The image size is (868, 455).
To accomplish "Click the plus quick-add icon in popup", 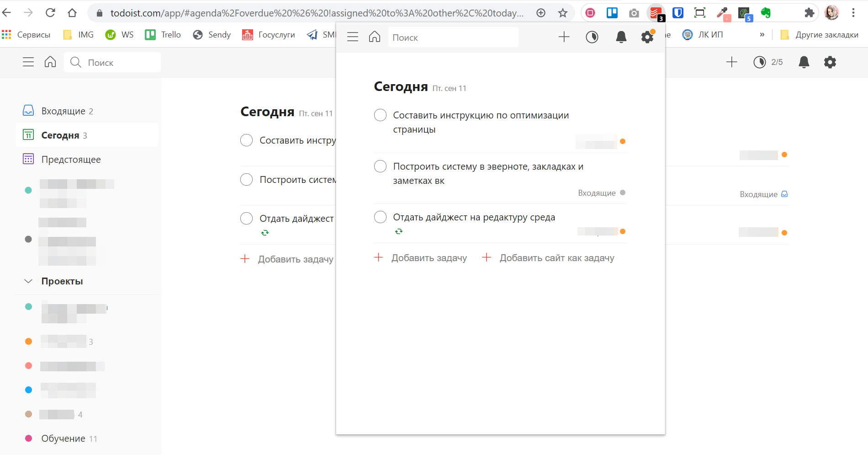I will [x=564, y=37].
